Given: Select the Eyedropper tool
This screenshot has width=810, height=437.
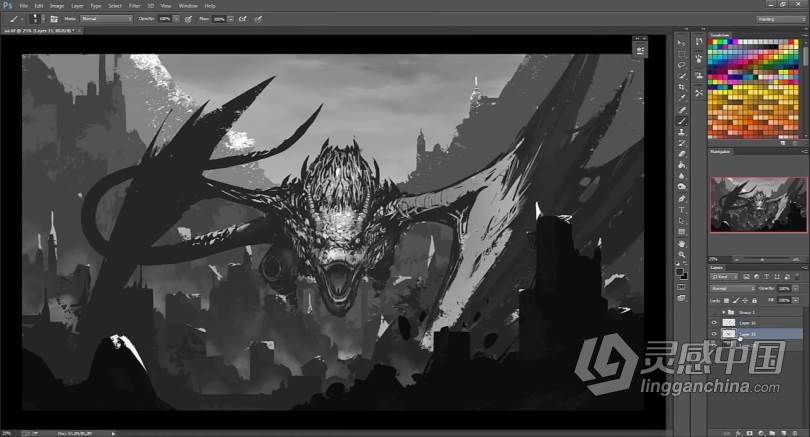Looking at the screenshot, I should [682, 98].
